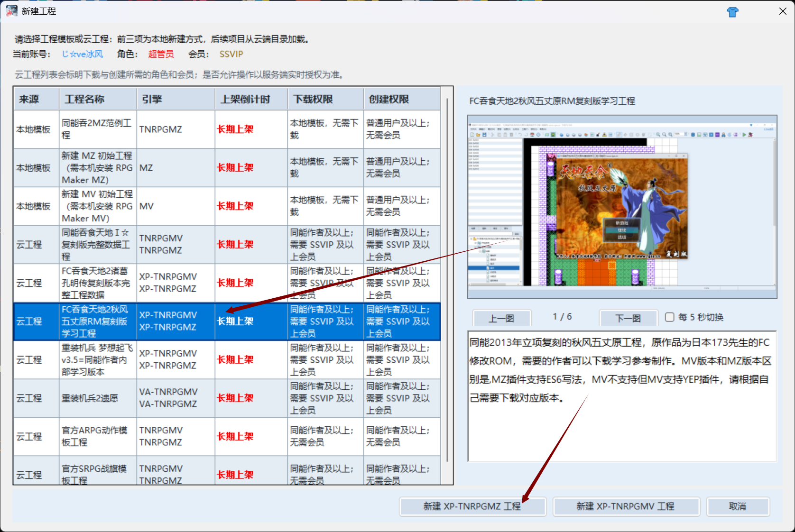This screenshot has height=532, width=795.
Task: Click 新建 XP-TNRPGMZ 工程 button
Action: [472, 506]
